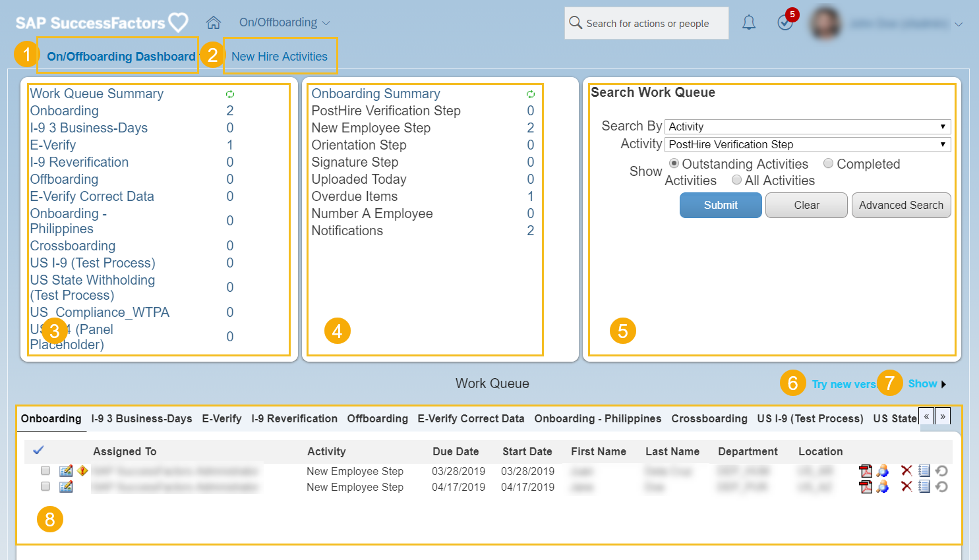Select the I-9 Reverification queue tab
979x560 pixels.
(x=294, y=418)
